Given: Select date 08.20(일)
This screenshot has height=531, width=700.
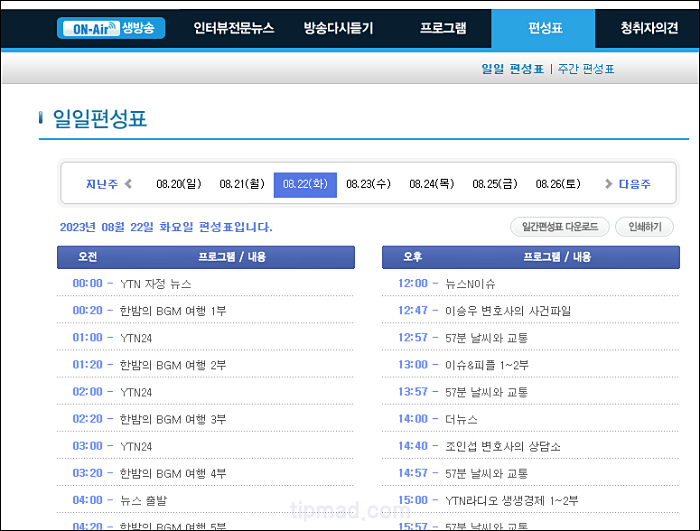Looking at the screenshot, I should pos(179,184).
